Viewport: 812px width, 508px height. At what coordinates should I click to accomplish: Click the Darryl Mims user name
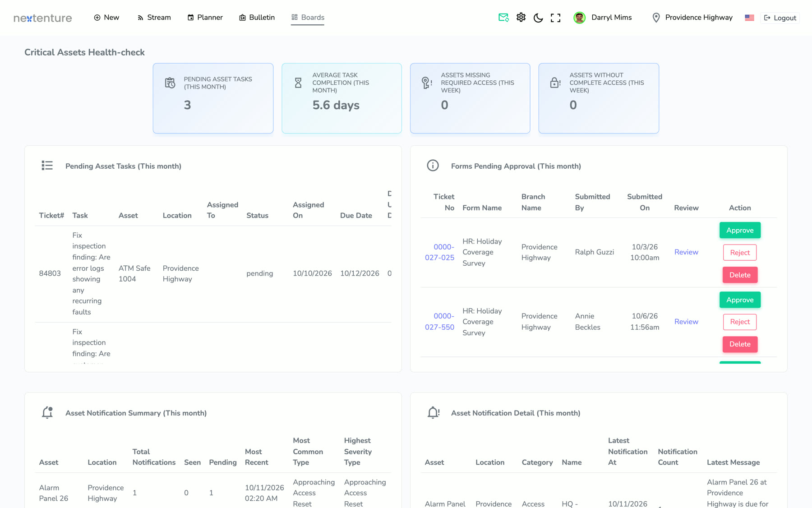tap(611, 18)
